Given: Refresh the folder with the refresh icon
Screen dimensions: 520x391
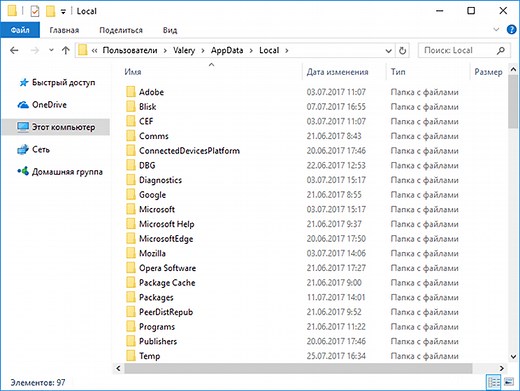Looking at the screenshot, I should 403,51.
